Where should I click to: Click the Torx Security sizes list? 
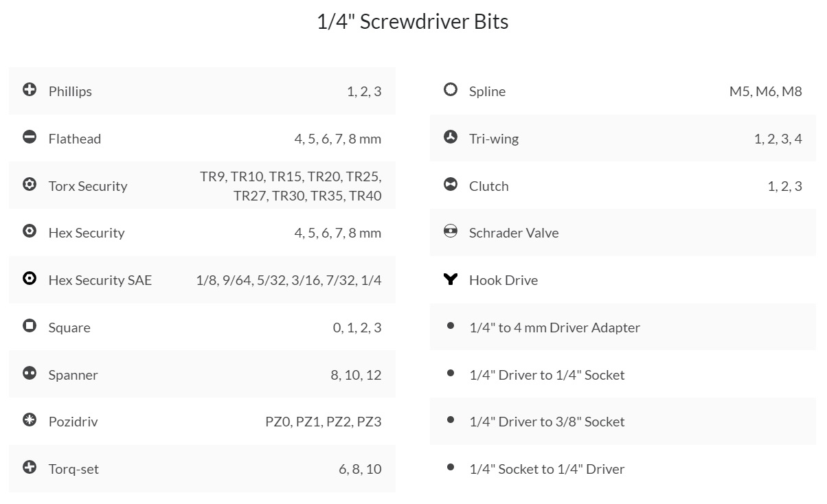(291, 186)
